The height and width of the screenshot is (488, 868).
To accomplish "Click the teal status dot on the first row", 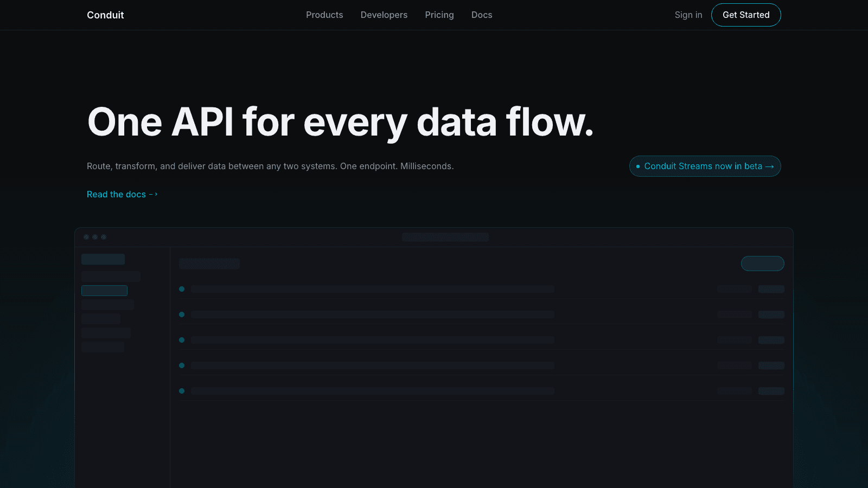I will click(182, 289).
